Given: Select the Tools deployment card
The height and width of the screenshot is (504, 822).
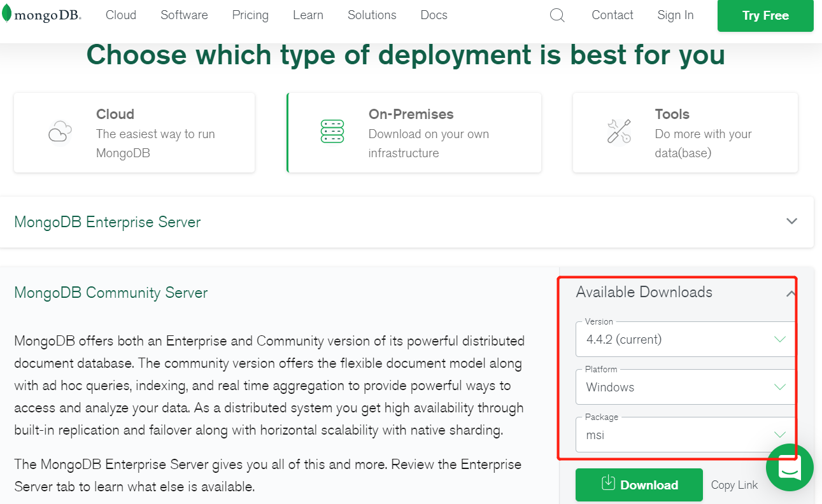Looking at the screenshot, I should 685,132.
